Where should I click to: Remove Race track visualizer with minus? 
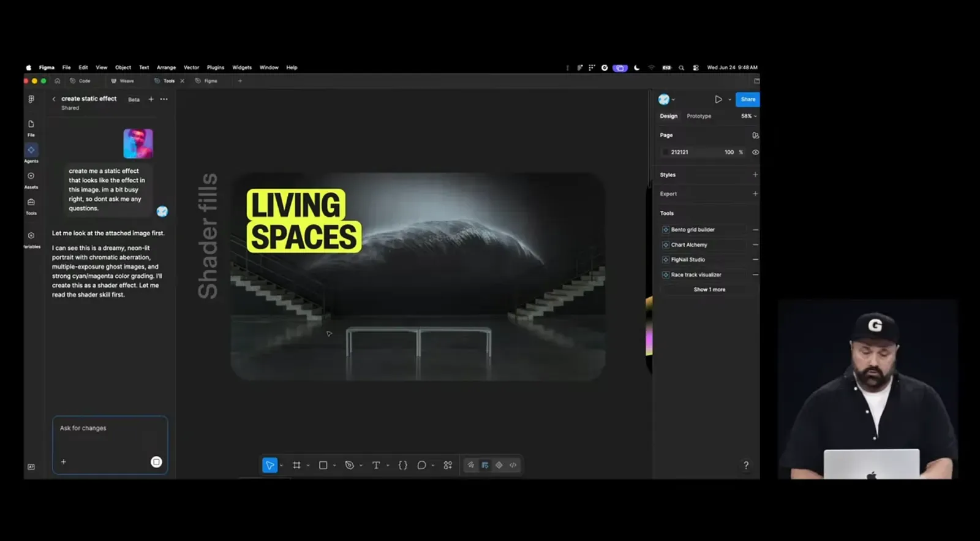[x=755, y=274]
